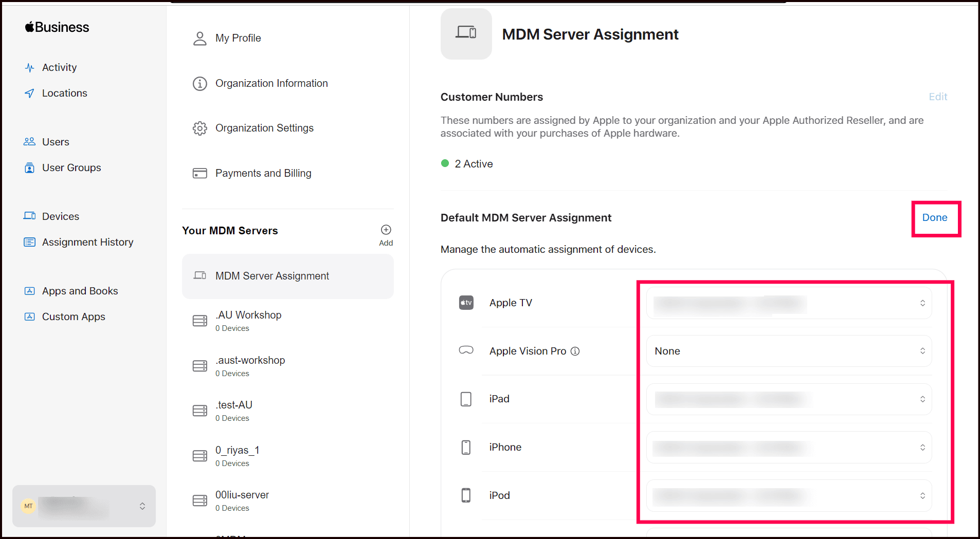Image resolution: width=980 pixels, height=539 pixels.
Task: Click the MDM Server Assignment header icon
Action: point(466,34)
